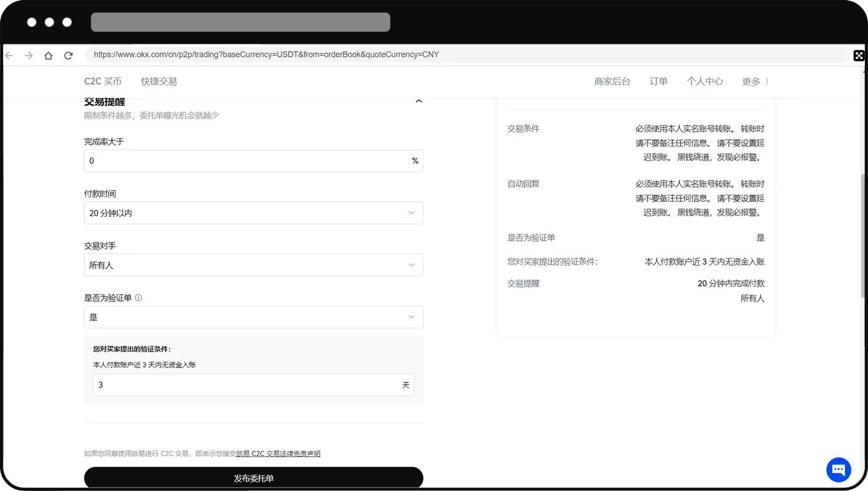Open the browser extension grid icon
This screenshot has height=491, width=868.
coord(859,55)
